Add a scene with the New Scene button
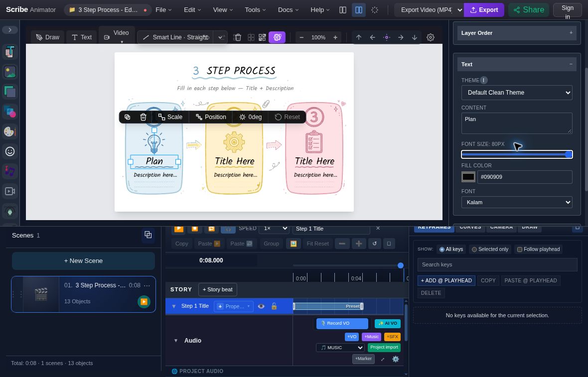This screenshot has height=377, width=588. (x=83, y=261)
